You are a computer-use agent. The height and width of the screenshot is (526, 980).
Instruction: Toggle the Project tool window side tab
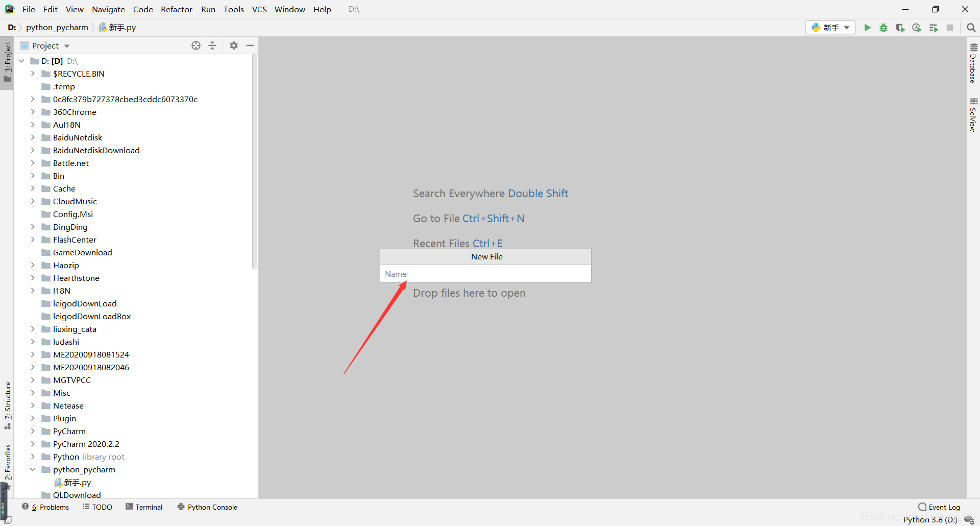click(7, 63)
